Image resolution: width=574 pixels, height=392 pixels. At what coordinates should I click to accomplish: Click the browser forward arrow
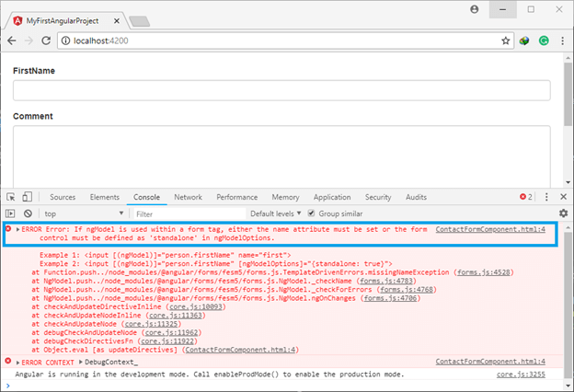pyautogui.click(x=29, y=40)
